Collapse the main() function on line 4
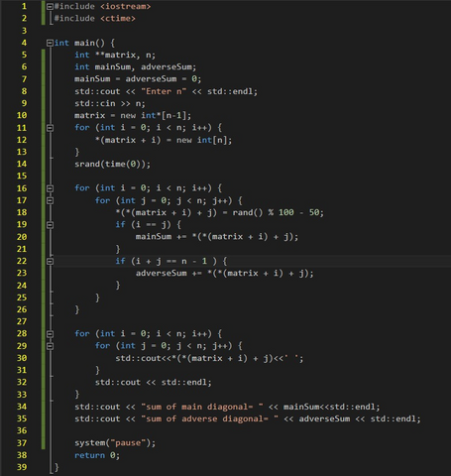 click(x=50, y=43)
